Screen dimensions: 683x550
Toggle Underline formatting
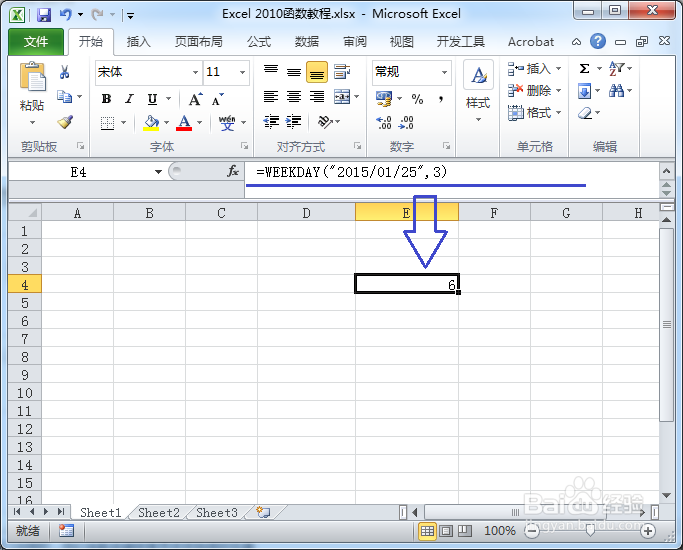[x=152, y=99]
